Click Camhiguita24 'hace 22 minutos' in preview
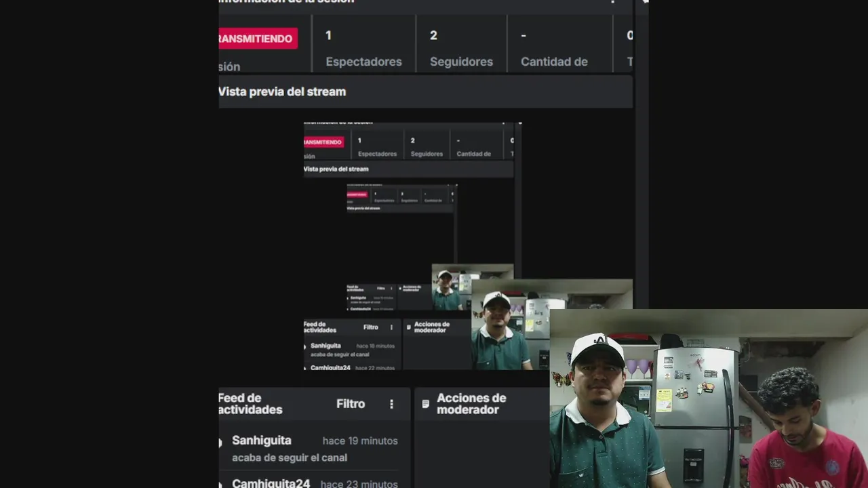868x488 pixels. pyautogui.click(x=375, y=367)
